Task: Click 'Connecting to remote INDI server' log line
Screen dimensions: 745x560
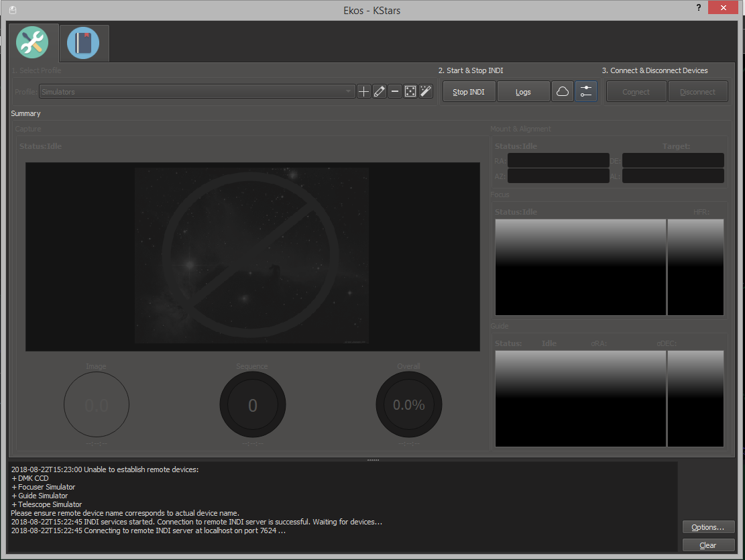Action: [148, 530]
